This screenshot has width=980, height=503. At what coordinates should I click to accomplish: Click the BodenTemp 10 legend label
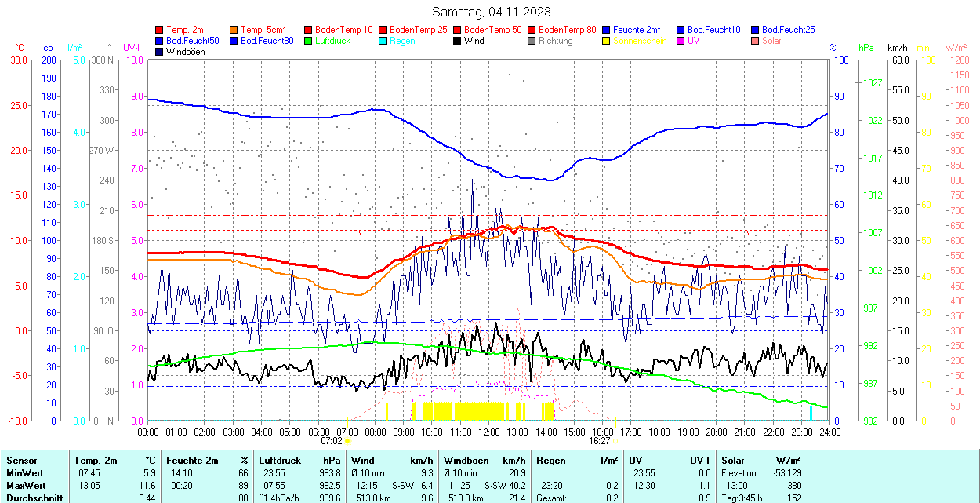(x=343, y=30)
